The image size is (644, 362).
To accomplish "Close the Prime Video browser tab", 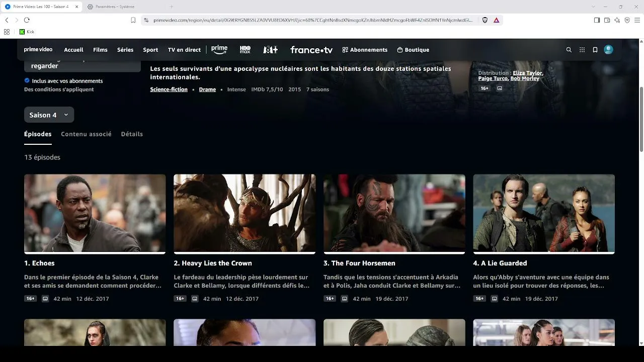I will pos(76,7).
